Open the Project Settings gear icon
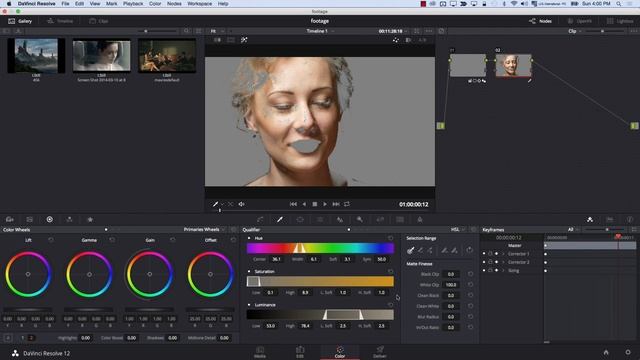This screenshot has width=640, height=360. pos(628,352)
